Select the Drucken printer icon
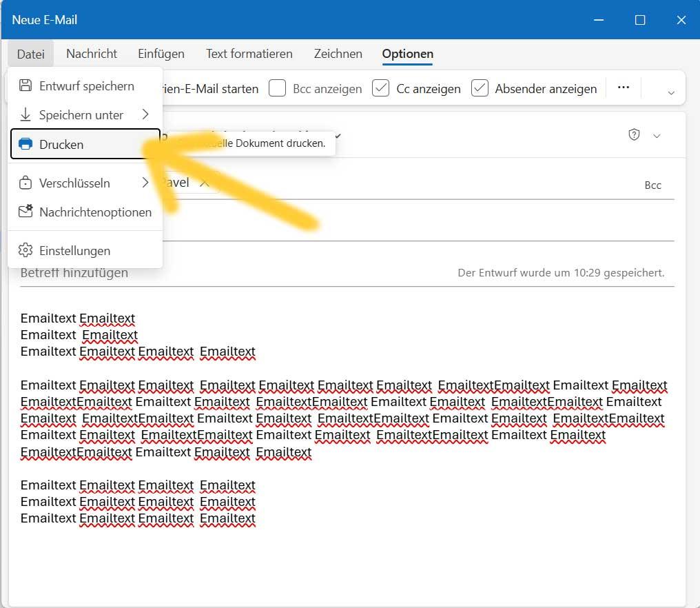 pos(25,144)
